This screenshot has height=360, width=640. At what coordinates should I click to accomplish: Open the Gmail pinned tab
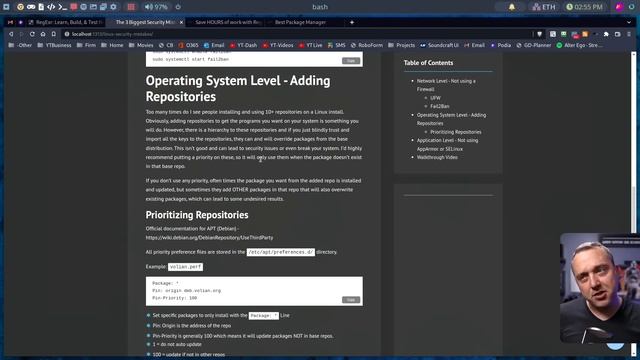pyautogui.click(x=10, y=22)
